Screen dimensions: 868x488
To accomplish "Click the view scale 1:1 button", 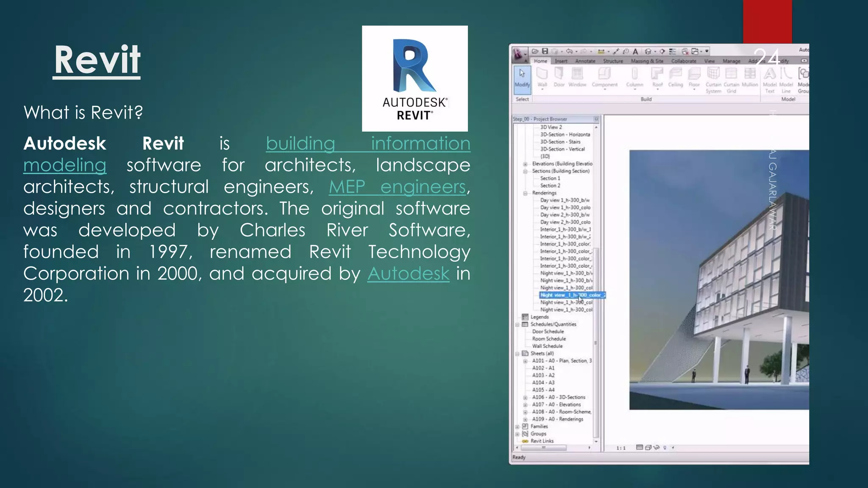I will [621, 448].
